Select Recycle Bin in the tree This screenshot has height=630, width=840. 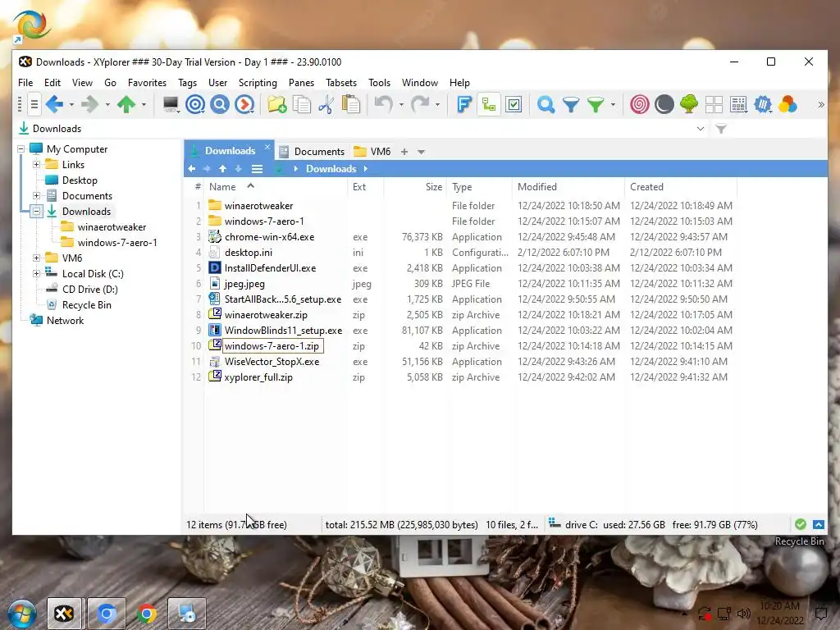pos(86,305)
